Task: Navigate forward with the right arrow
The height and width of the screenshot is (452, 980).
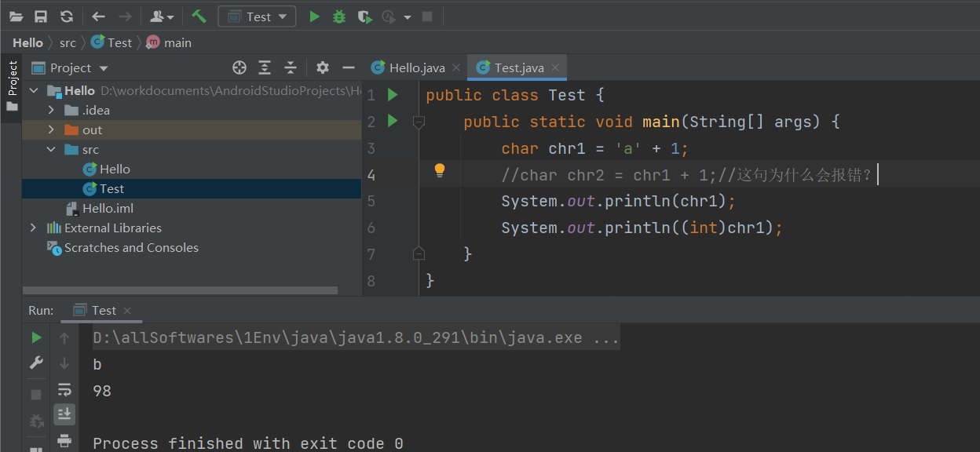Action: (x=124, y=16)
